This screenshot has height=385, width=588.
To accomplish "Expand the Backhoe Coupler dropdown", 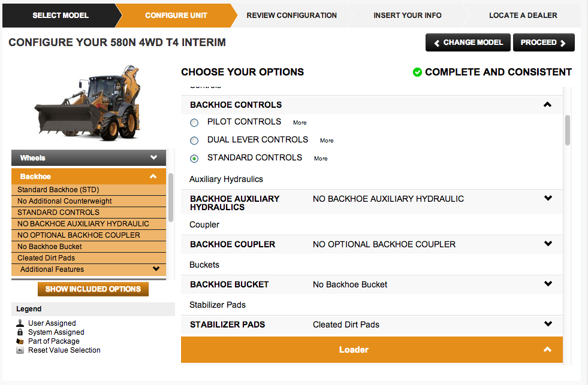I will (548, 244).
